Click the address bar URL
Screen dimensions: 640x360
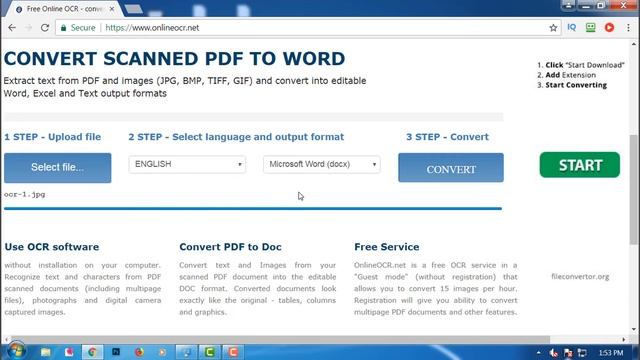(x=152, y=28)
